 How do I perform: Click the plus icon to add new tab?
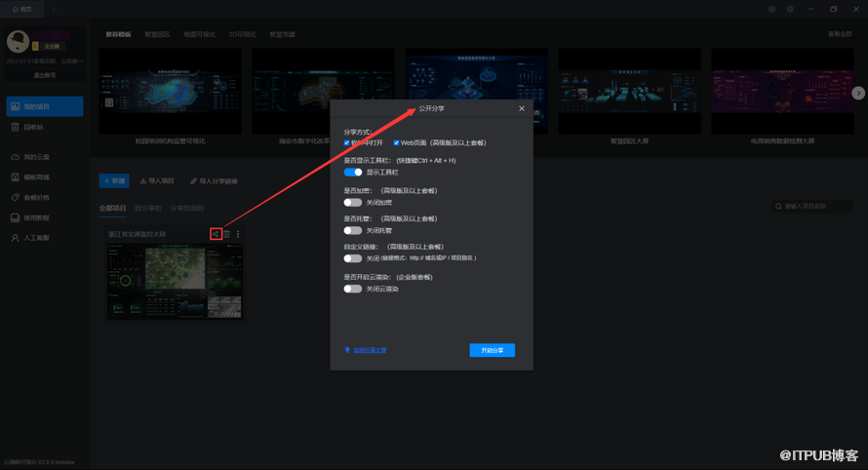pos(54,9)
